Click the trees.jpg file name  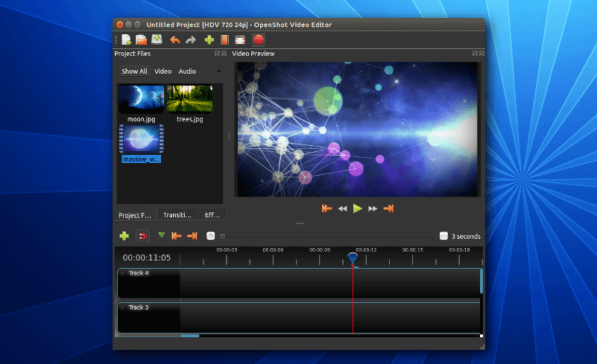click(189, 119)
